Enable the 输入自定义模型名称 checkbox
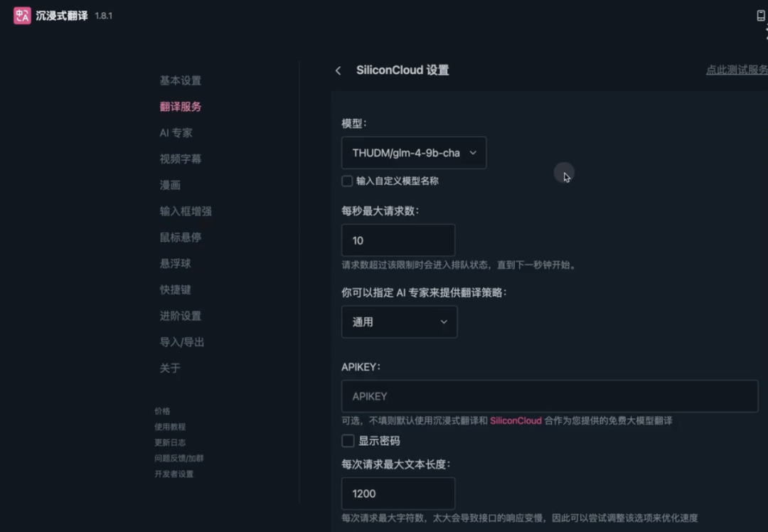 (x=347, y=181)
